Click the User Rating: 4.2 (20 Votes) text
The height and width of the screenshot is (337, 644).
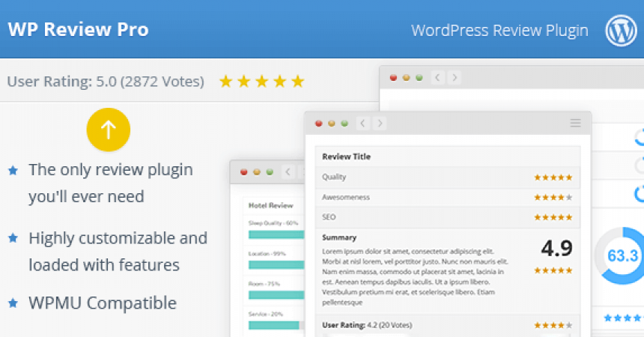(x=367, y=325)
